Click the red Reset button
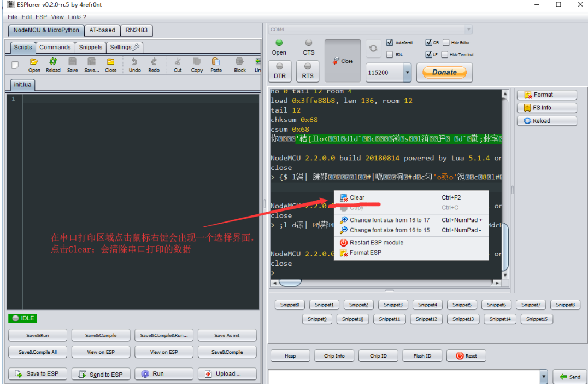The image size is (588, 386). pos(466,355)
